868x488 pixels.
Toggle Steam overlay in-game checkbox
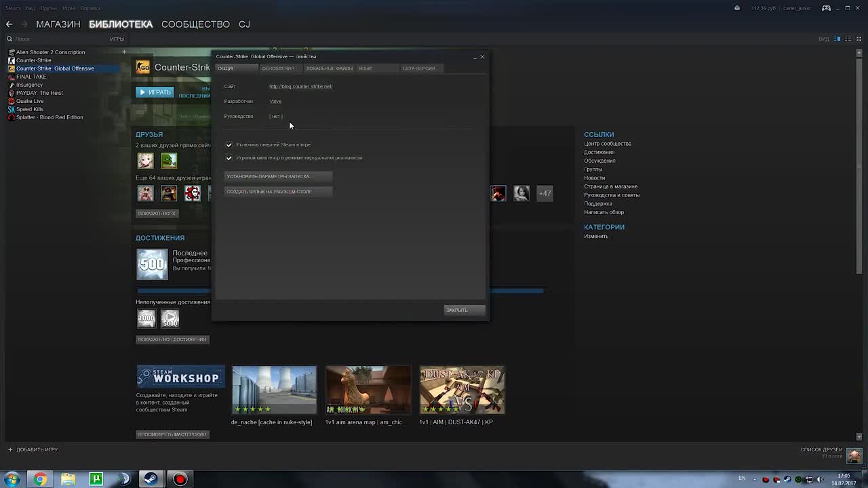click(229, 144)
